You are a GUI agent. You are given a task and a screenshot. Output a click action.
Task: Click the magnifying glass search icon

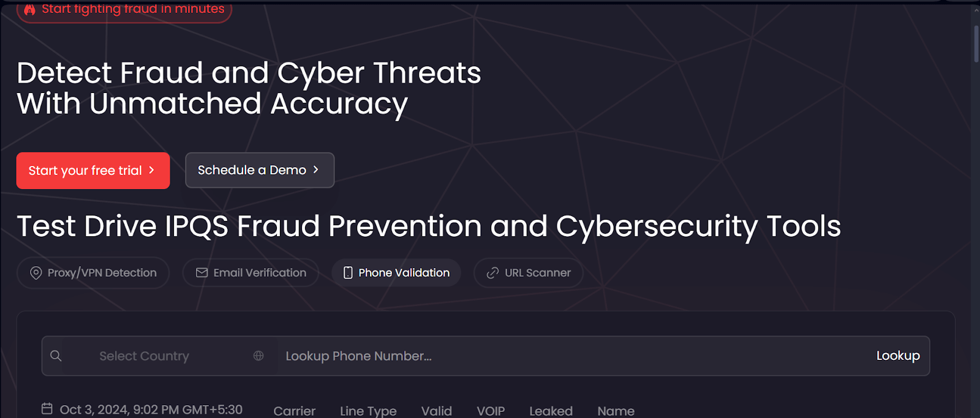[56, 356]
